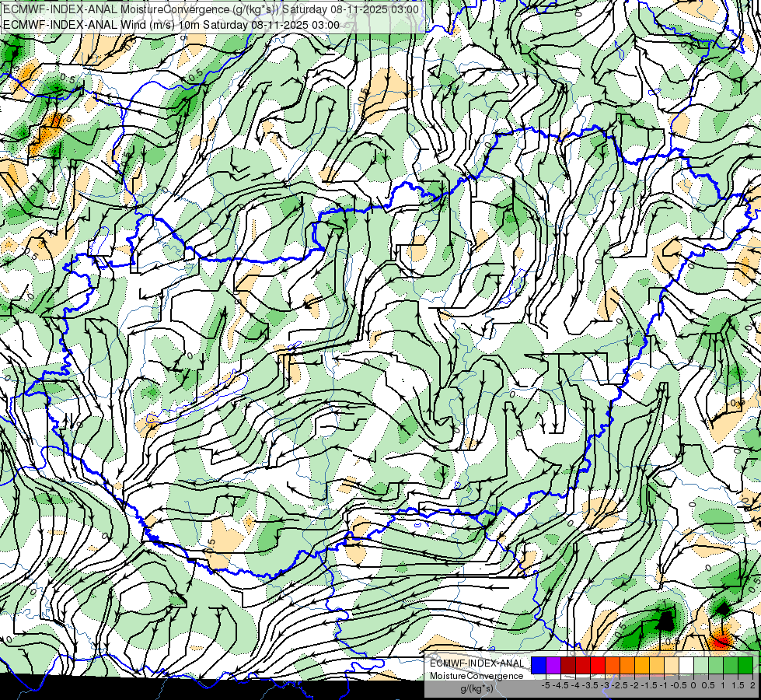This screenshot has height=700, width=761.
Task: Click the 2 tick label on the legend
Action: click(x=752, y=685)
